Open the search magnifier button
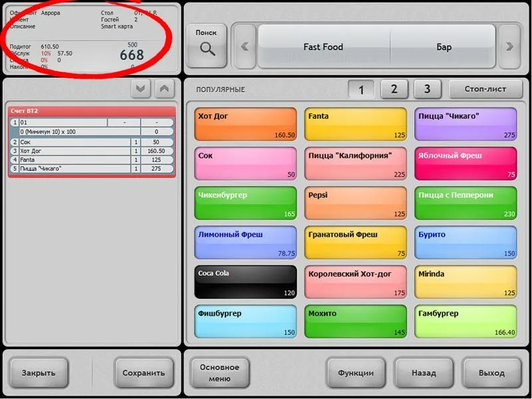This screenshot has height=399, width=532. pos(207,44)
